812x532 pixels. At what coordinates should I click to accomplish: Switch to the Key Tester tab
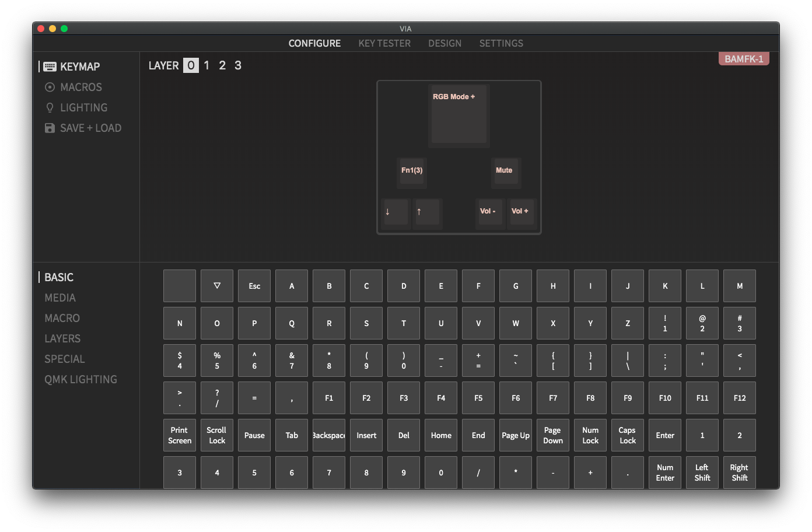[384, 43]
